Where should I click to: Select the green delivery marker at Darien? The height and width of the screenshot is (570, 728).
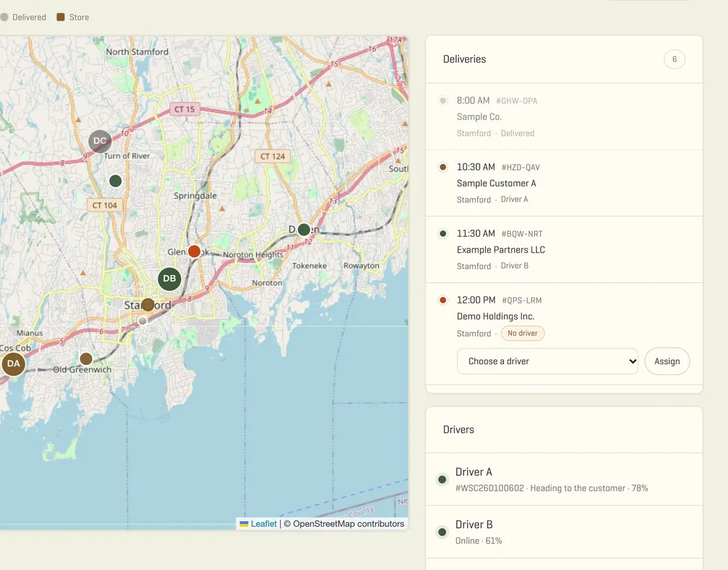click(x=304, y=230)
